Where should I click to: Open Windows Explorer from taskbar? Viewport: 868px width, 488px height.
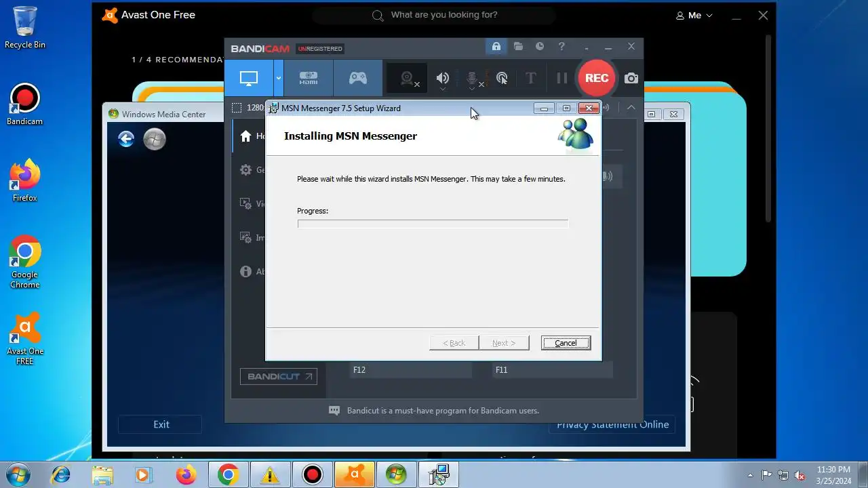[102, 475]
